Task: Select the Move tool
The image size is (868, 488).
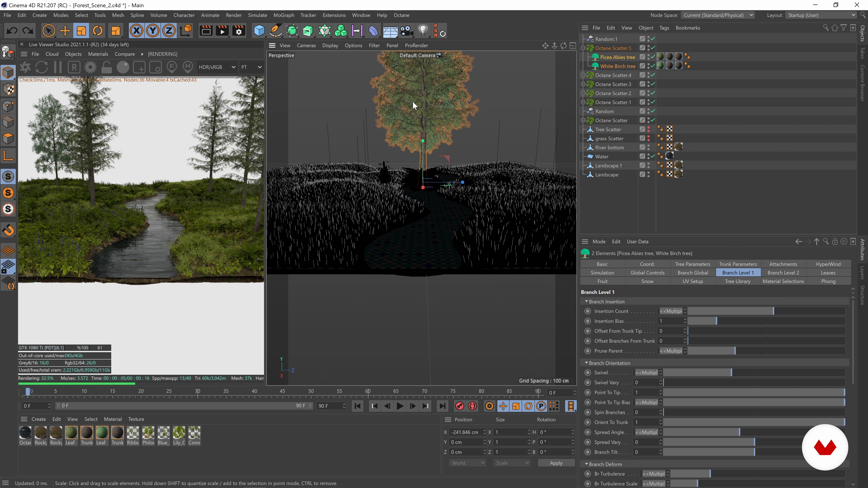Action: tap(65, 31)
